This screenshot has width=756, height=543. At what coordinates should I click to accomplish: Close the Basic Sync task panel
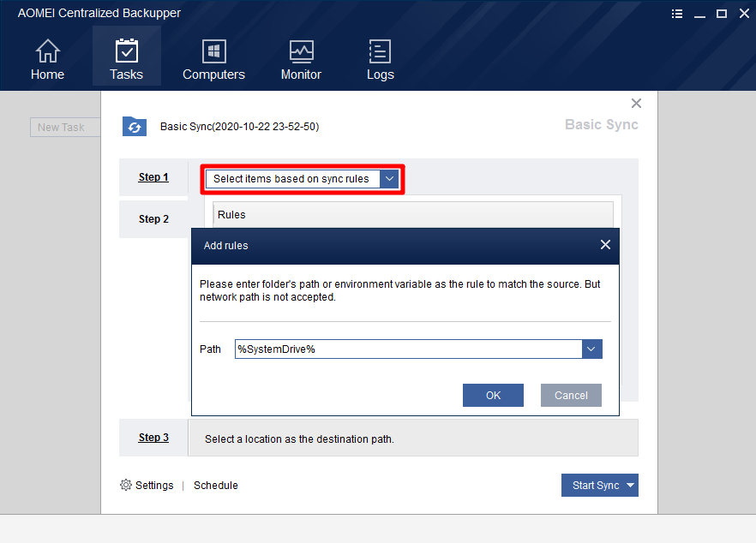[636, 103]
